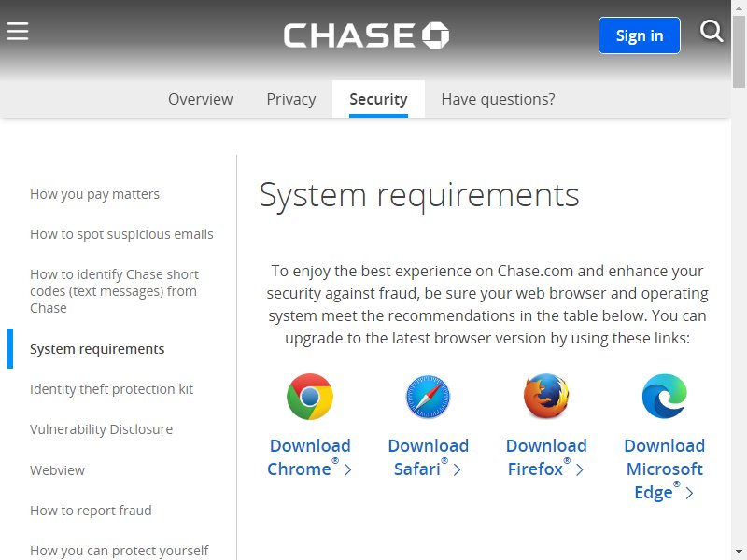The image size is (747, 560).
Task: Open Download Chrome link
Action: coord(310,457)
